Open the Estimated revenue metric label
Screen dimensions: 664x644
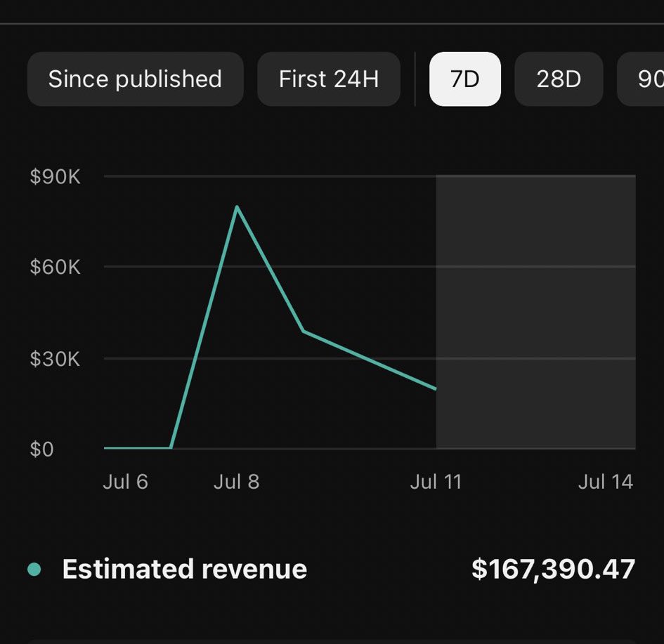(x=184, y=569)
